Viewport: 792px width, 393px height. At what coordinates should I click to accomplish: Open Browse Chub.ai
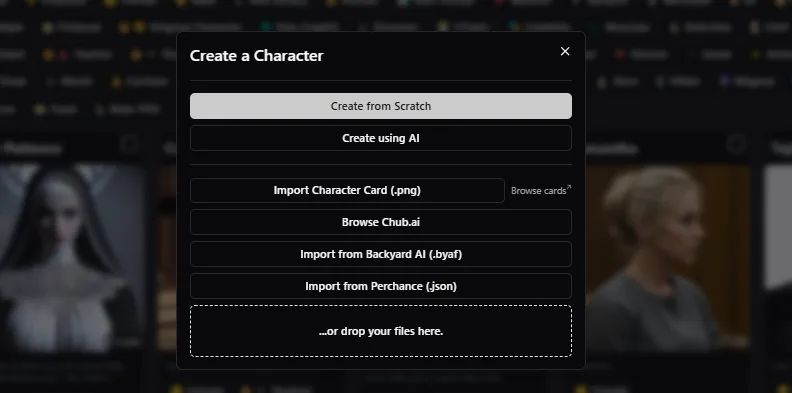click(x=381, y=222)
